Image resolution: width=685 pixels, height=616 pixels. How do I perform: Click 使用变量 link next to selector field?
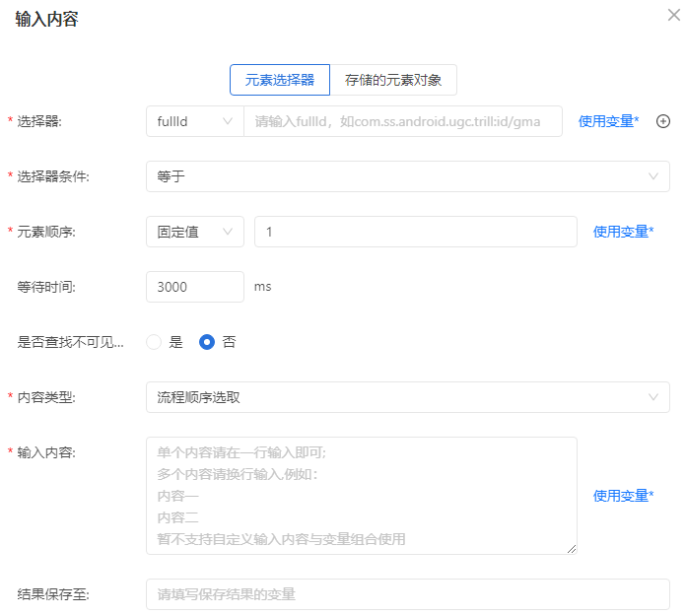(608, 121)
